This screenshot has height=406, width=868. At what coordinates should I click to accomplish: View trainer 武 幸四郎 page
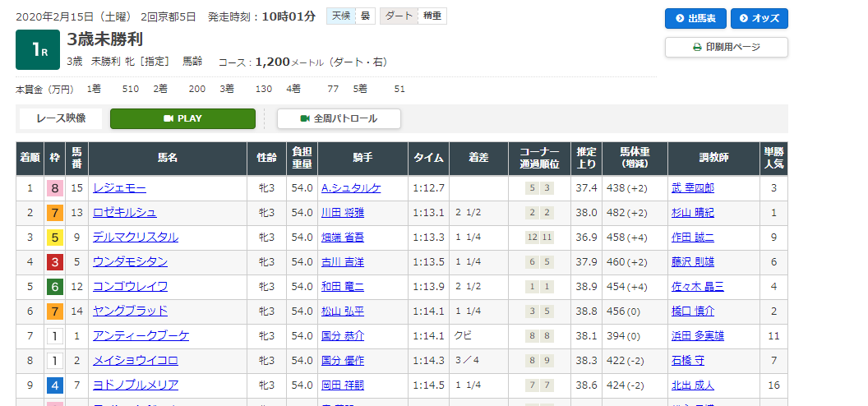(692, 188)
